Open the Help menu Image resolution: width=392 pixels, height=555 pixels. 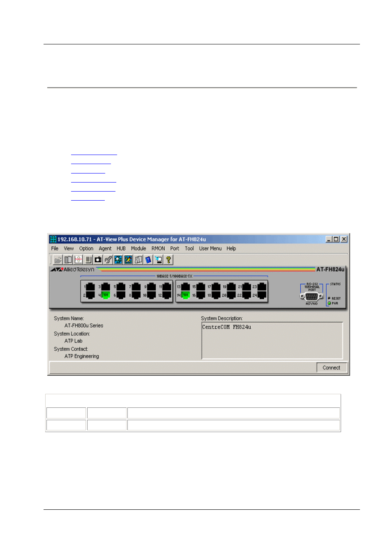coord(231,249)
